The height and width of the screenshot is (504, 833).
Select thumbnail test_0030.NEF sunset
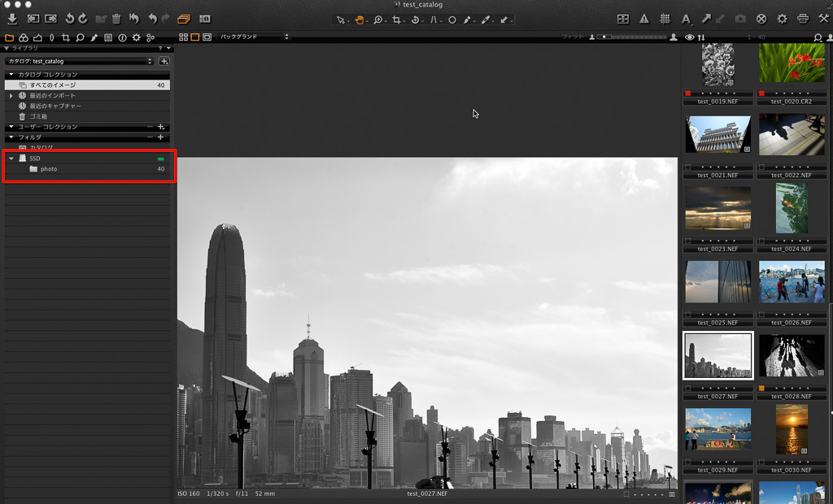point(792,431)
